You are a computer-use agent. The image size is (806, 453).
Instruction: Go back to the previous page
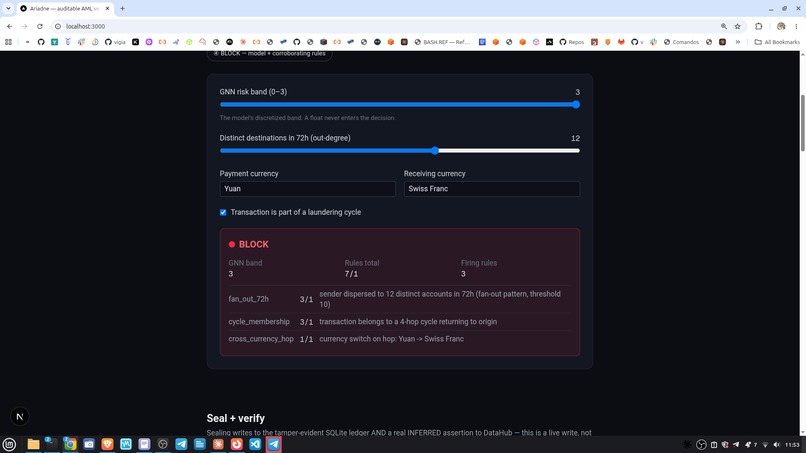coord(9,26)
